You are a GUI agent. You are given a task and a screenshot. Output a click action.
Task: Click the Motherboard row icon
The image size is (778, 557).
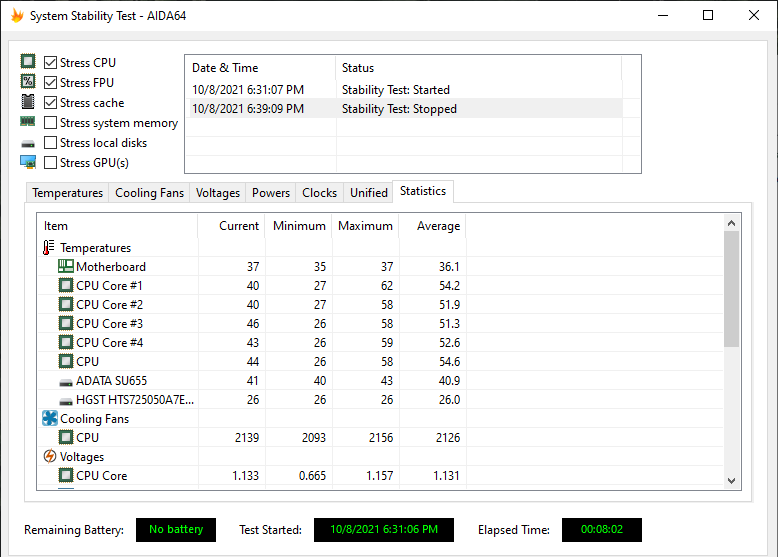coord(65,266)
